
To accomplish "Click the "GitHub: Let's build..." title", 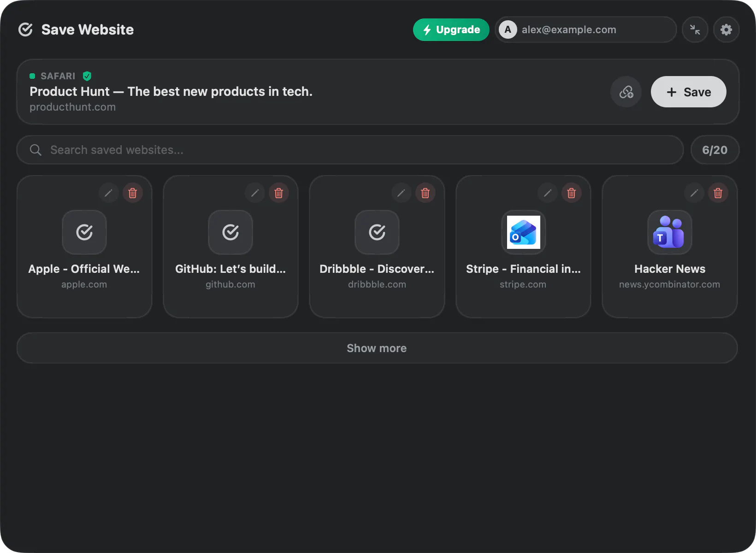I will click(230, 269).
